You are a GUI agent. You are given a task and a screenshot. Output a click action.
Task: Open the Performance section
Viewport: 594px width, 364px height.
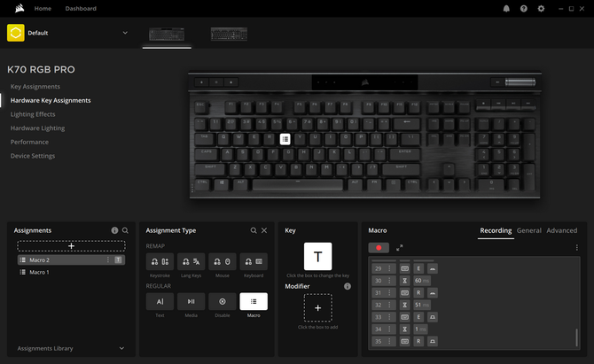pos(29,142)
